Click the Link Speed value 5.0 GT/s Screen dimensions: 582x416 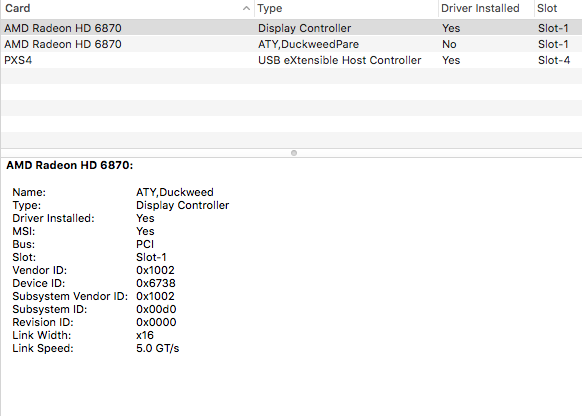157,348
